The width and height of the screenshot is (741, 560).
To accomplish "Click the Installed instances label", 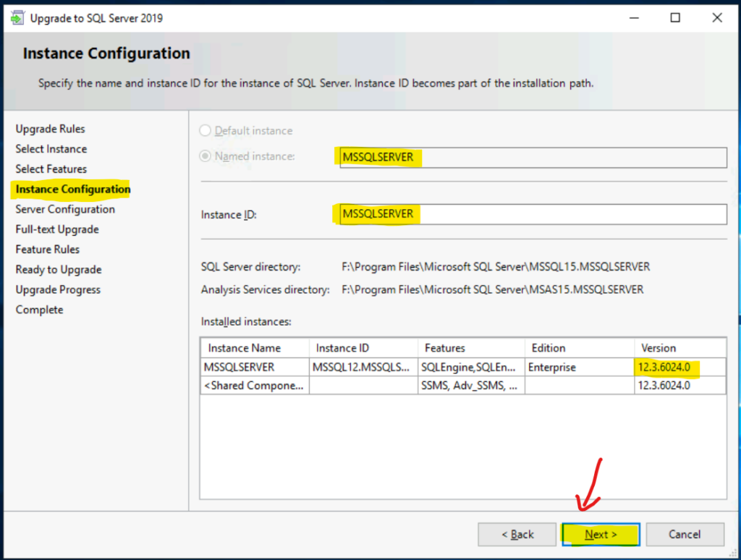I will tap(246, 322).
